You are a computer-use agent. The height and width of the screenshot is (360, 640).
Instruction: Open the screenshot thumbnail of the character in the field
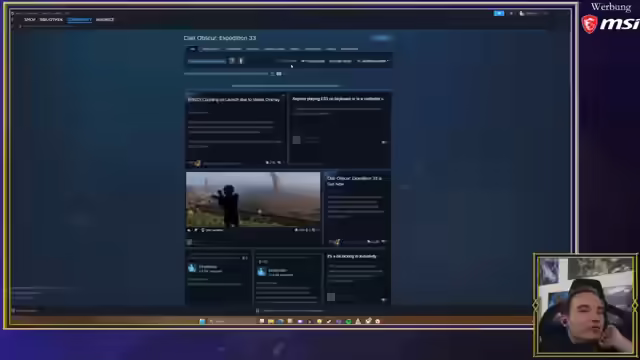(253, 199)
